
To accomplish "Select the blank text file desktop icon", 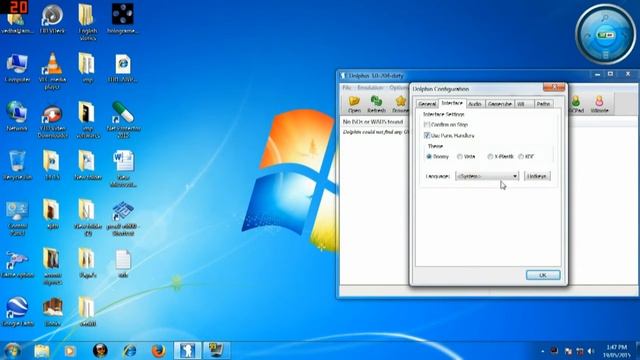I will [x=123, y=263].
